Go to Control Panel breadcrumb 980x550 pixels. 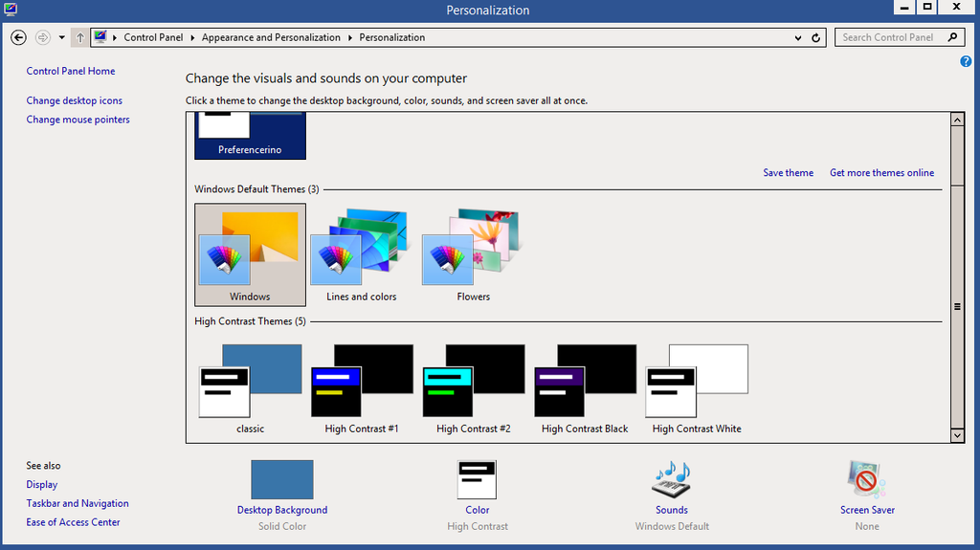[x=153, y=37]
